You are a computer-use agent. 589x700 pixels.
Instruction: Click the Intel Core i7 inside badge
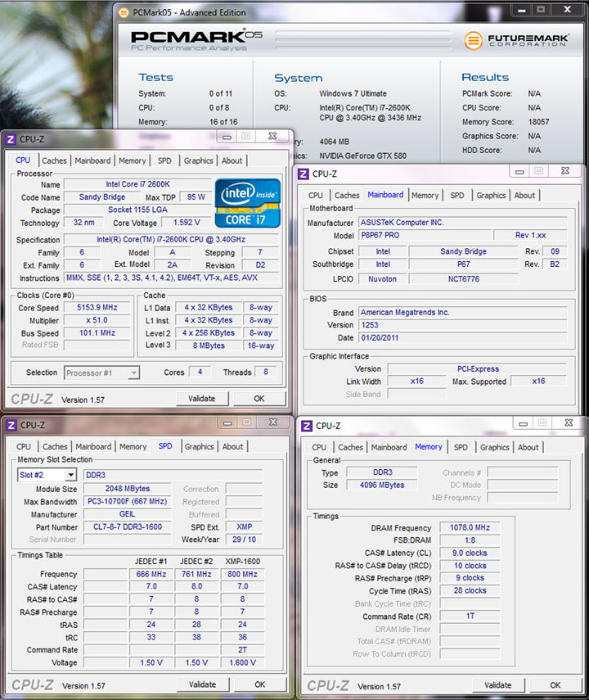(248, 203)
